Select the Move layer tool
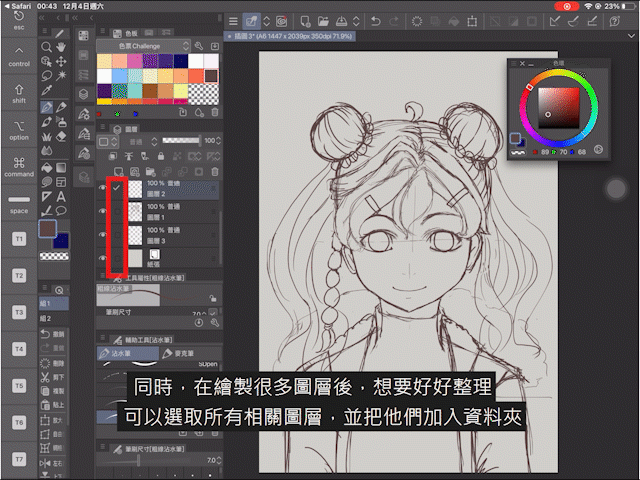The image size is (640, 480). 61,62
